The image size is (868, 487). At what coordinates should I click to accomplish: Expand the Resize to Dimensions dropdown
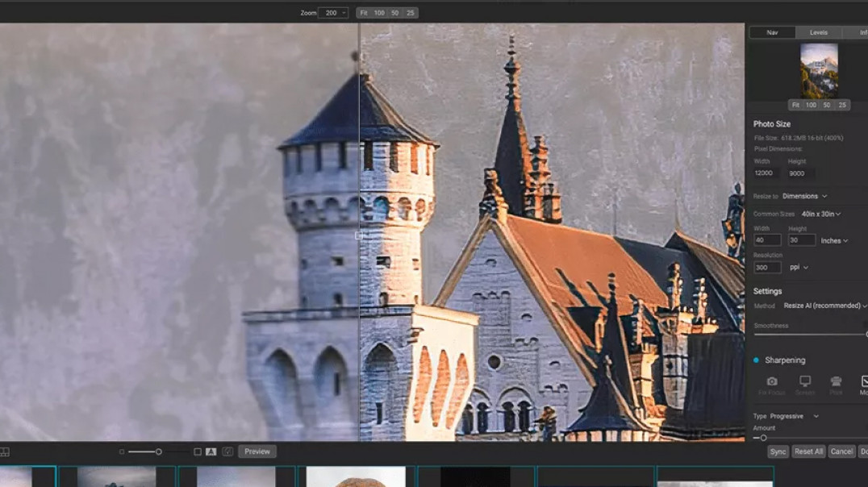coord(805,197)
